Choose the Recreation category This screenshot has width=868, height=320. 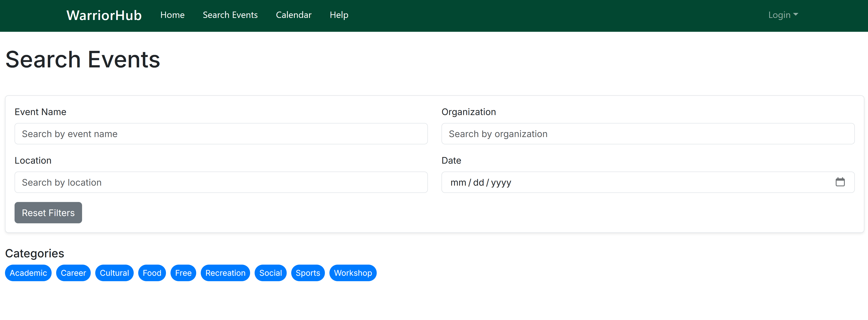pos(225,273)
